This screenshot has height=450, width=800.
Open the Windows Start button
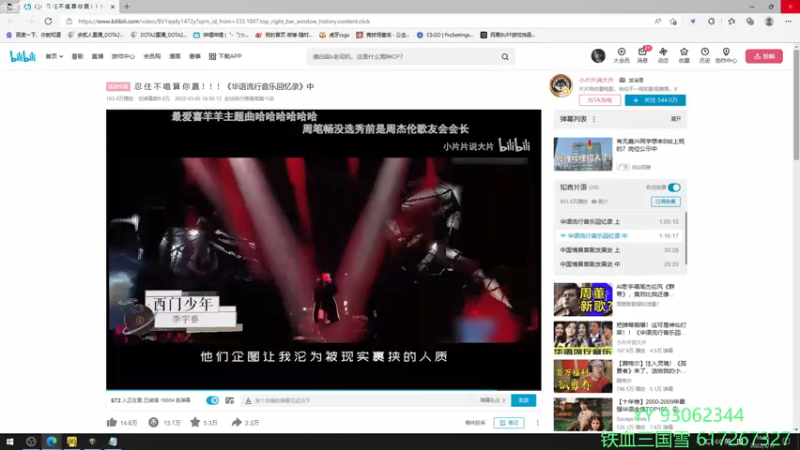tap(10, 442)
